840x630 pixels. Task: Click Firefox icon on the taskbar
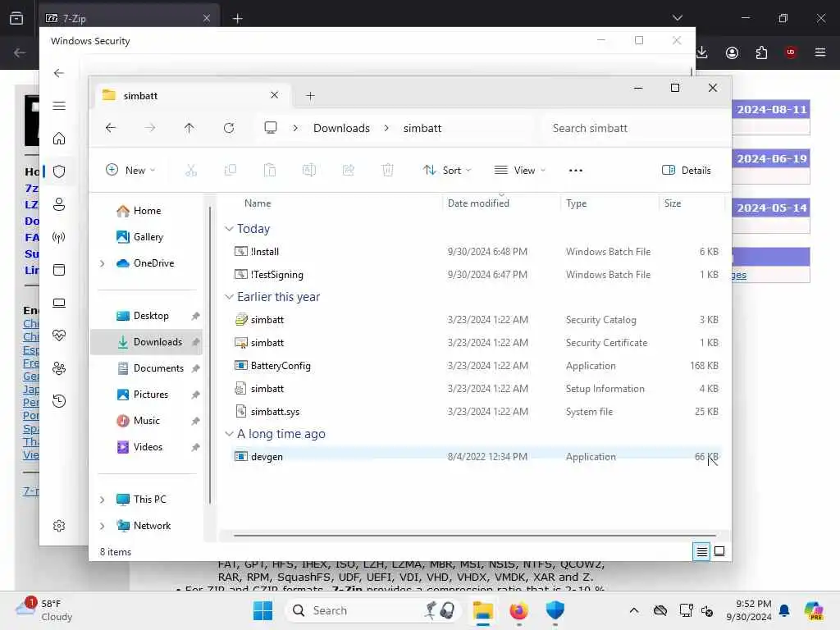[518, 610]
